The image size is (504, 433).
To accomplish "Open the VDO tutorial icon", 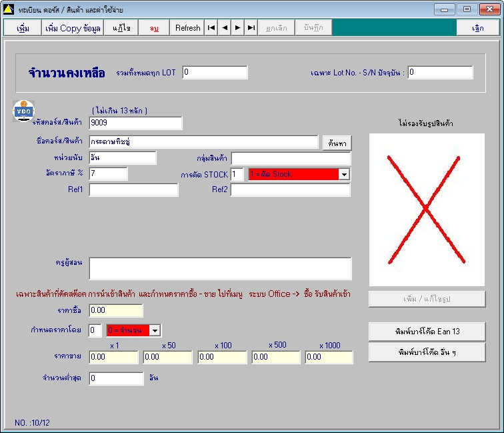I will [23, 111].
